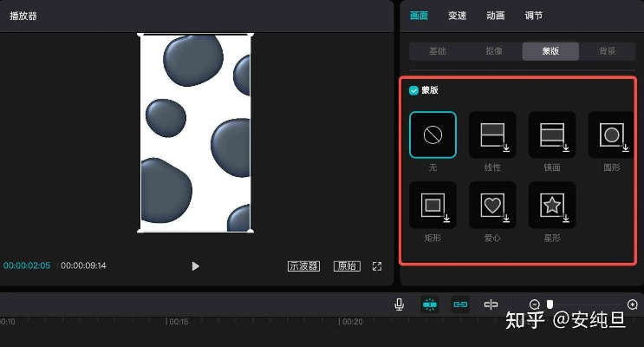Choose the 圆形 circle mask
The image size is (644, 347).
click(610, 134)
